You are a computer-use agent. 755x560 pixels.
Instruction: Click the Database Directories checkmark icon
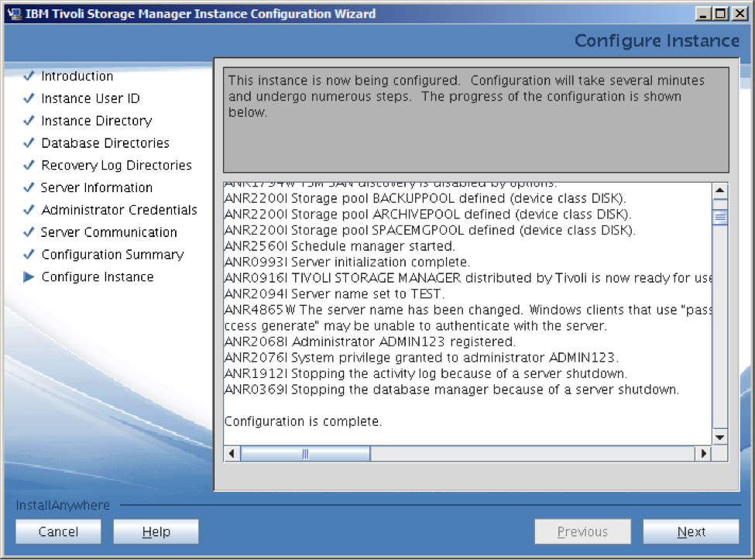[x=29, y=143]
